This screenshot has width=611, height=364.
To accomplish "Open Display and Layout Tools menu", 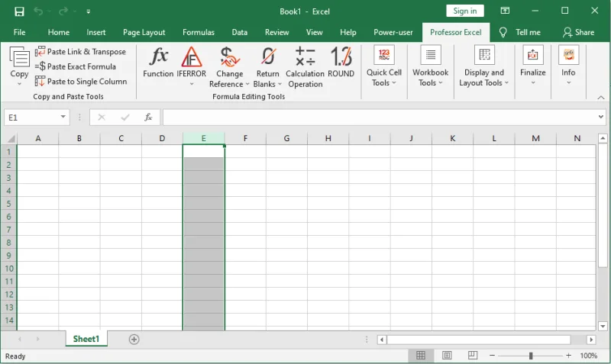I will (484, 66).
